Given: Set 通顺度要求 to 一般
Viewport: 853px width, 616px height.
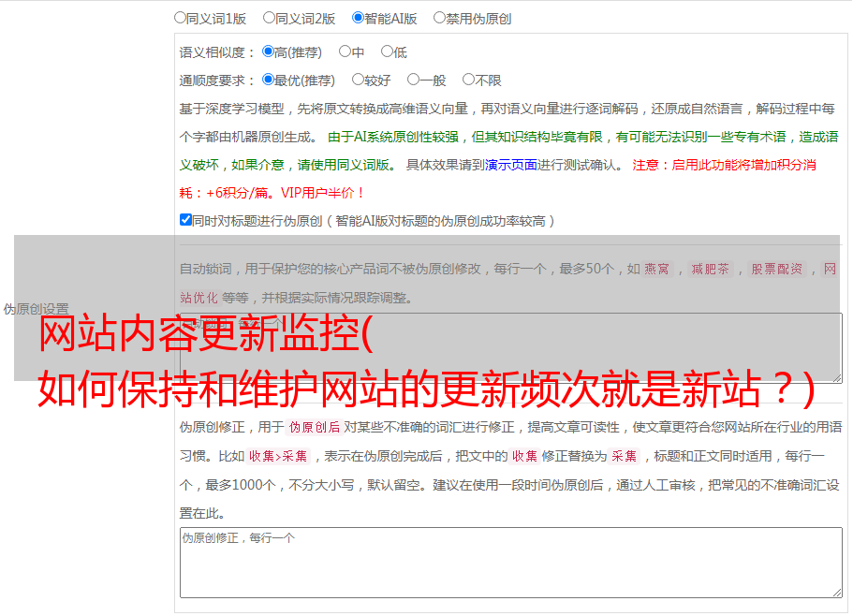Looking at the screenshot, I should pos(414,80).
